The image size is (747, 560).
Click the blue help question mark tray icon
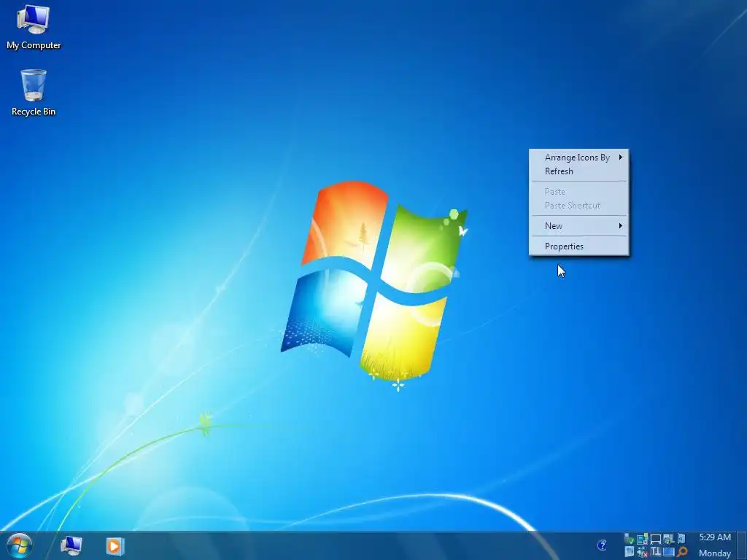(x=602, y=545)
